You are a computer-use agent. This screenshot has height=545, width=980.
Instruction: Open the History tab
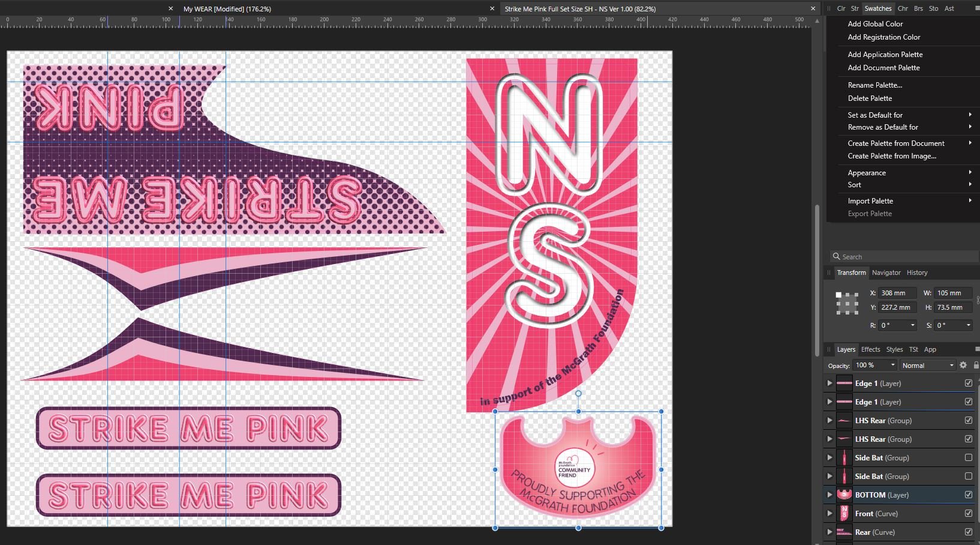(x=916, y=272)
